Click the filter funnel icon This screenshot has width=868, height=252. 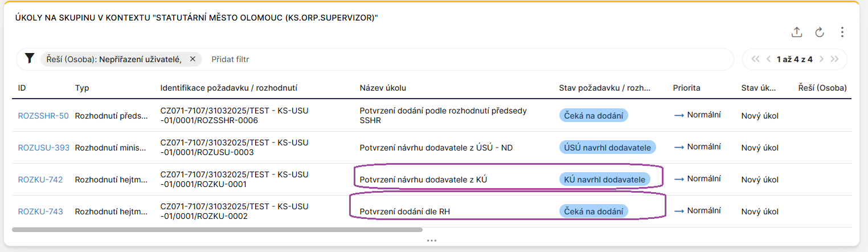pyautogui.click(x=30, y=59)
